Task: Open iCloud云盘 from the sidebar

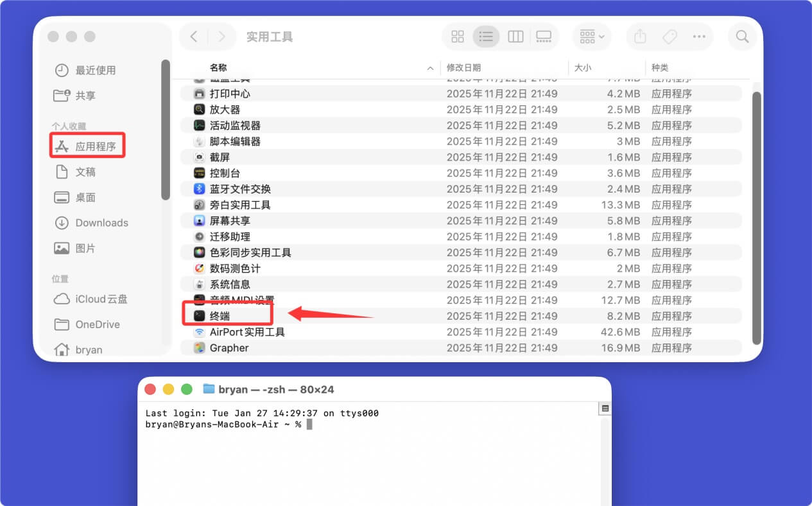Action: pos(100,299)
